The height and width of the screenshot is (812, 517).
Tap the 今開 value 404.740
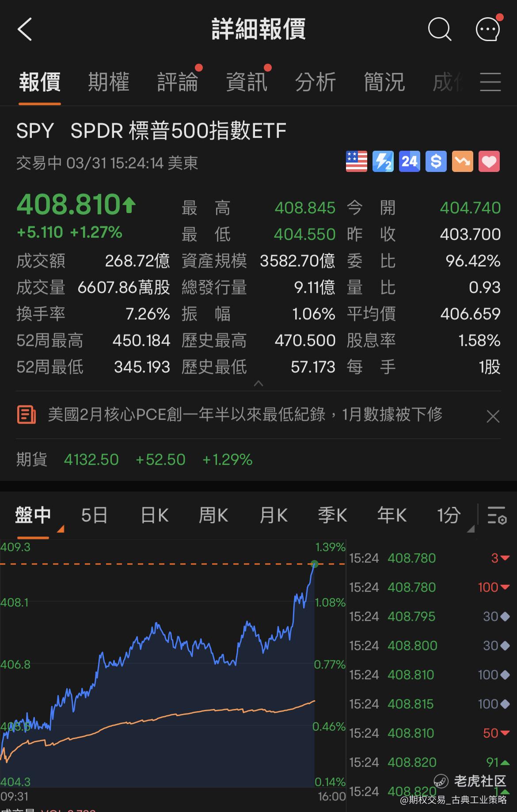click(470, 208)
